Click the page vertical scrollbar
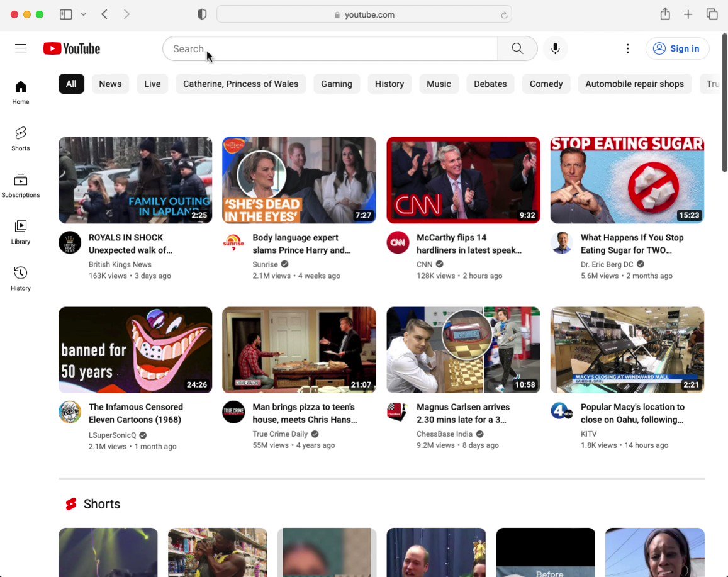This screenshot has width=728, height=577. (724, 103)
